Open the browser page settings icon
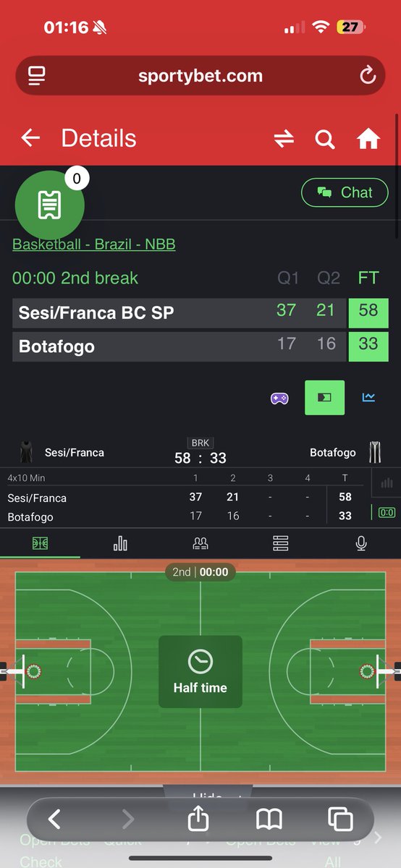This screenshot has width=401, height=868. coord(37,75)
